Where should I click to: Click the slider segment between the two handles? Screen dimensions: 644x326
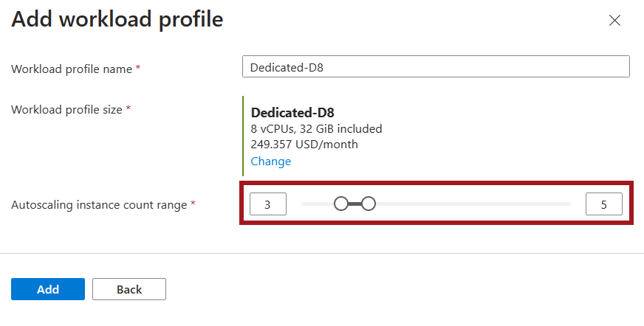click(355, 204)
